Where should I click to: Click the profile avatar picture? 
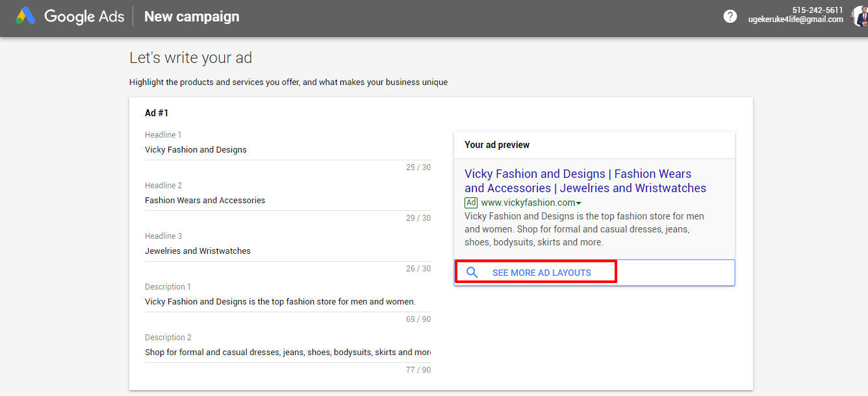[x=860, y=16]
